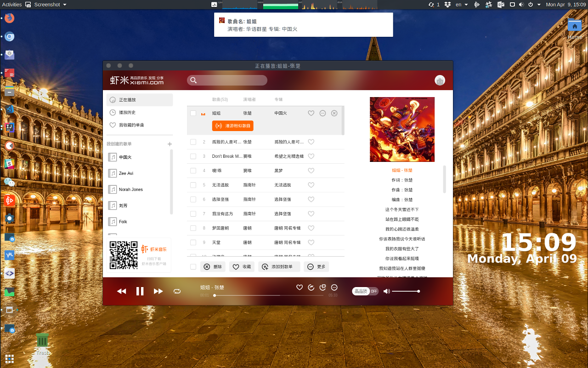Remove 姐姐 from list with the X icon
The image size is (588, 368).
click(334, 113)
